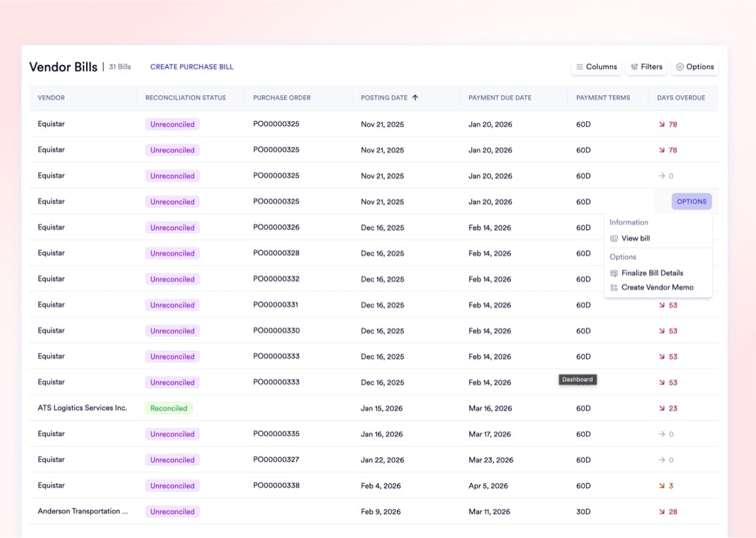Click the CREATE PURCHASE BILL link

pyautogui.click(x=192, y=66)
